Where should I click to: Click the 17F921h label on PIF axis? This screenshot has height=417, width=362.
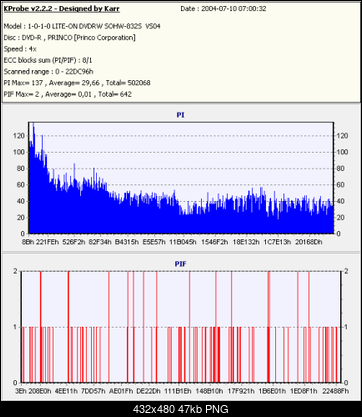coord(240,391)
